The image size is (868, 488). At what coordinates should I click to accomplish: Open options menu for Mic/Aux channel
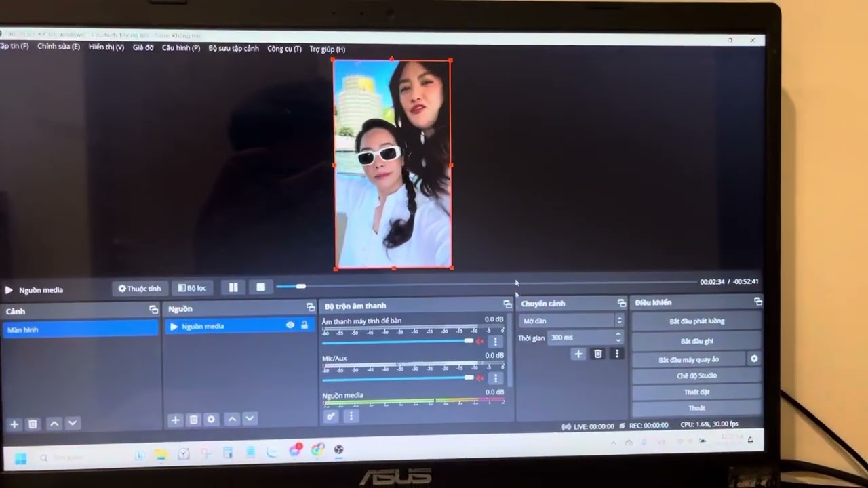click(495, 378)
